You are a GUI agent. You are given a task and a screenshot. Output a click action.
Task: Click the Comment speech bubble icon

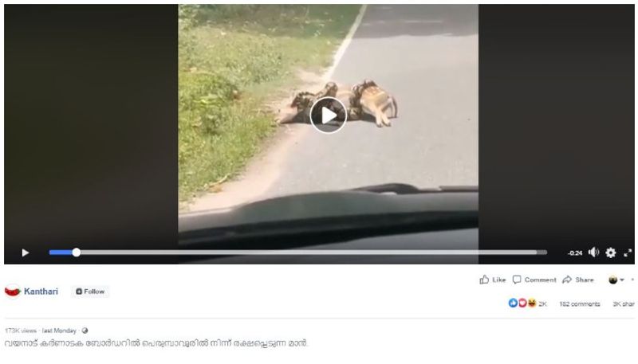coord(517,280)
